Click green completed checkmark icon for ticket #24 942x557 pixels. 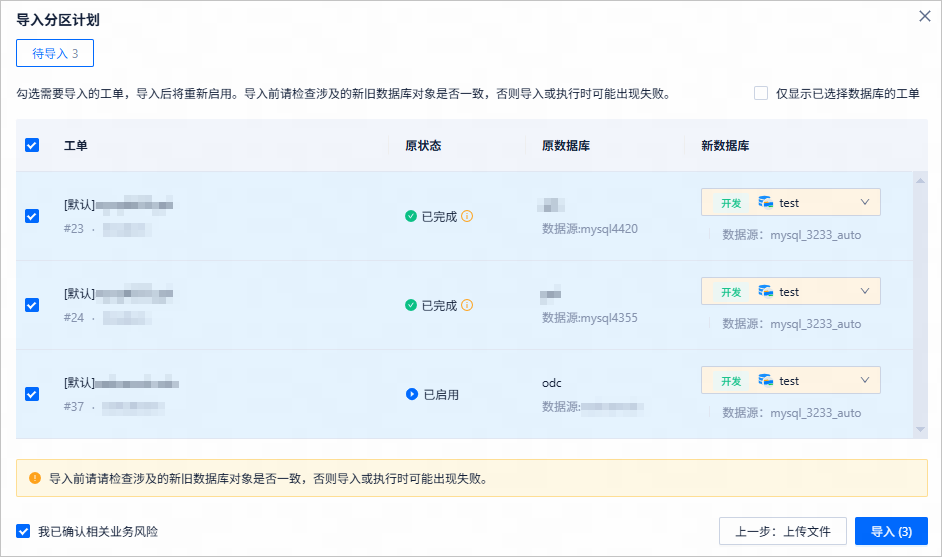(x=411, y=305)
